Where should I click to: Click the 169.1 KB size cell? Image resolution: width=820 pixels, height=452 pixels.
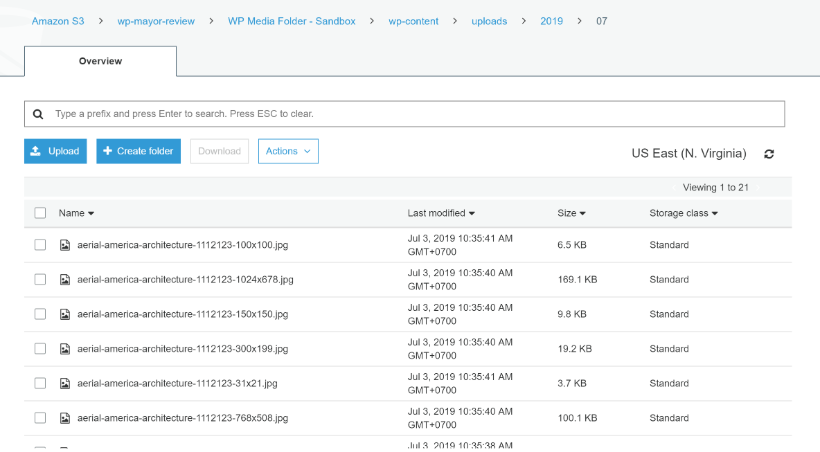click(x=577, y=279)
